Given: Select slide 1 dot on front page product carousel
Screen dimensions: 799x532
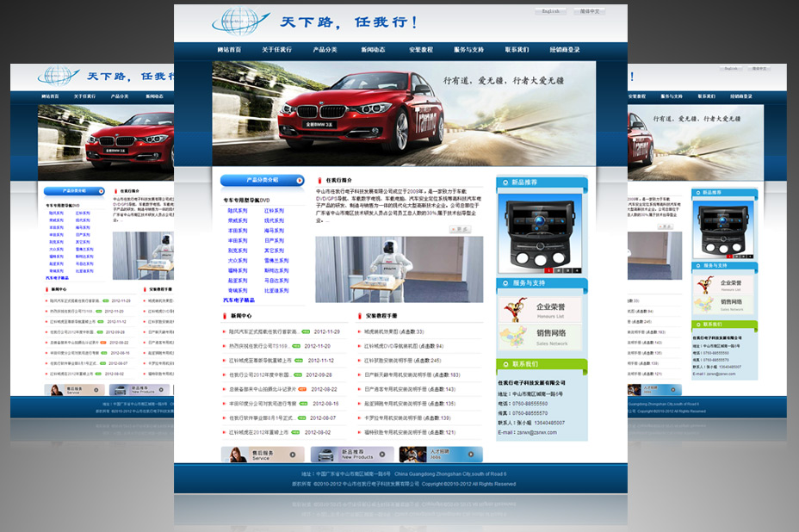Looking at the screenshot, I should coord(549,270).
